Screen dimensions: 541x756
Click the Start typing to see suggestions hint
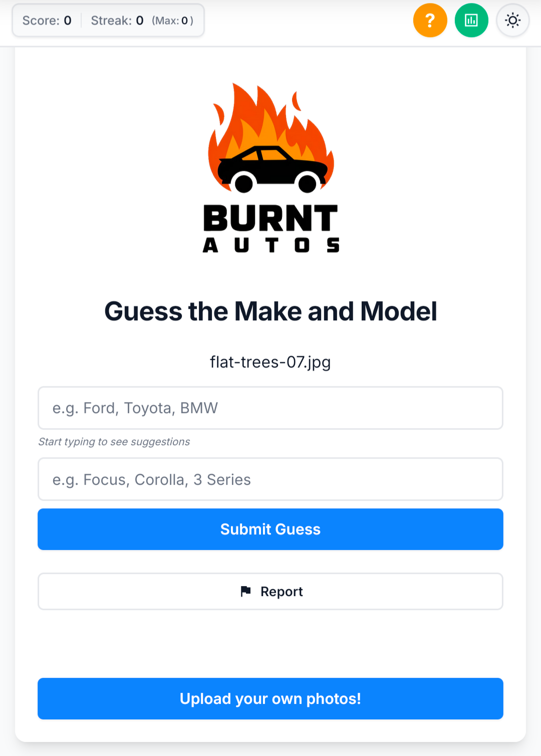click(x=114, y=442)
